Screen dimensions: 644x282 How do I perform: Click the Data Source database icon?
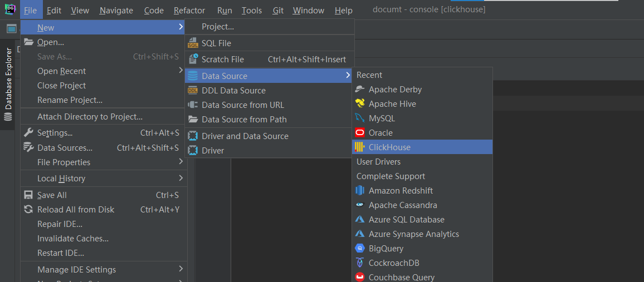click(193, 76)
